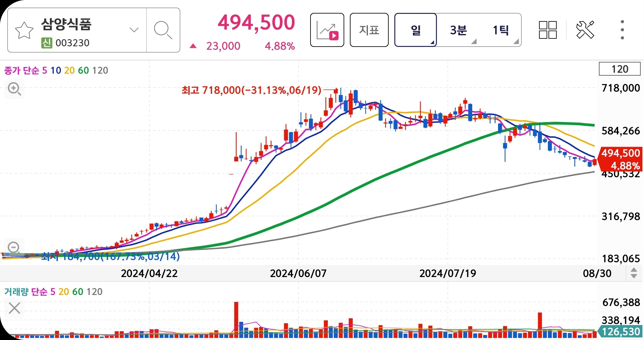Open chart tools wrench icon
The image size is (644, 340).
tap(585, 30)
